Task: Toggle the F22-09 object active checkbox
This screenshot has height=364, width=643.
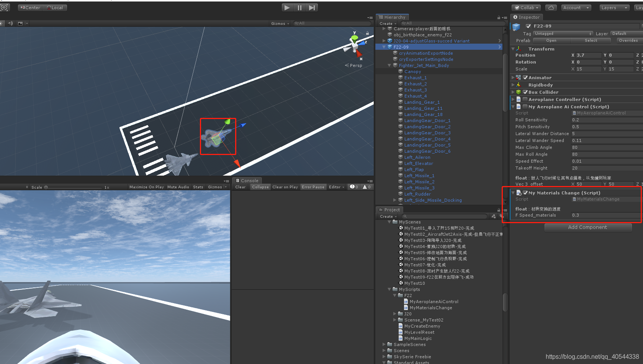Action: click(528, 26)
